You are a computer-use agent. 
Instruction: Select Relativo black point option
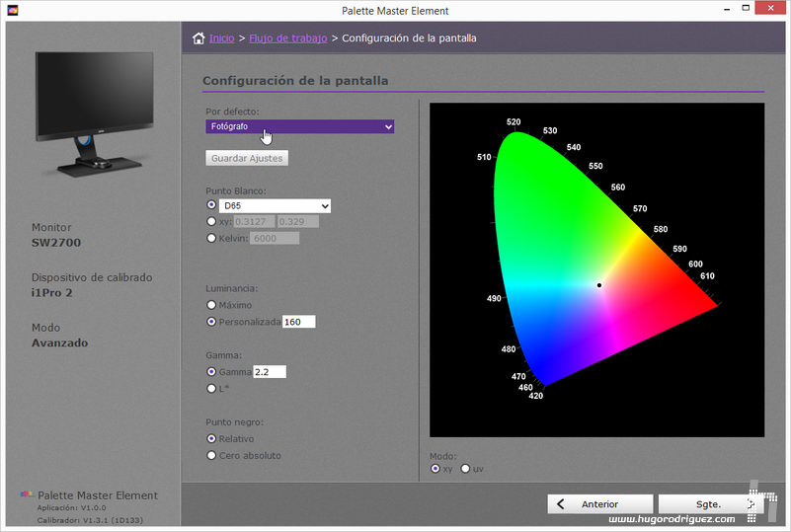pos(211,438)
